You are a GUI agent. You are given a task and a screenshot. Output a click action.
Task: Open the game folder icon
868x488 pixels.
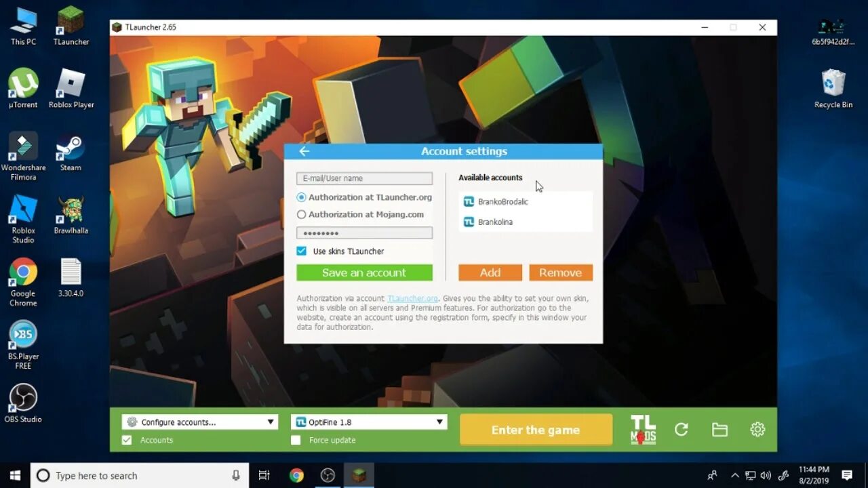coord(719,430)
